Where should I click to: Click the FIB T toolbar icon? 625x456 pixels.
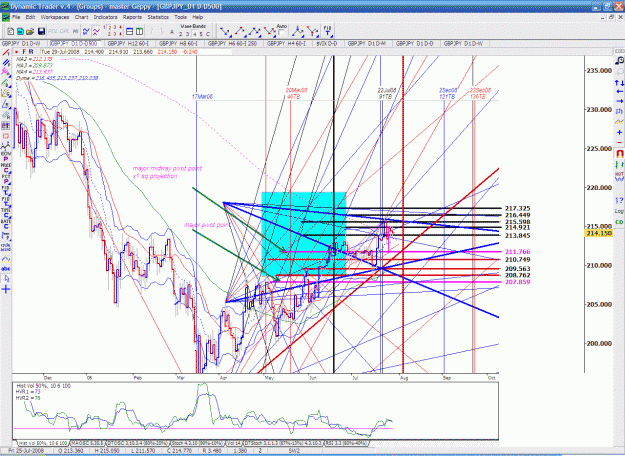click(x=327, y=31)
